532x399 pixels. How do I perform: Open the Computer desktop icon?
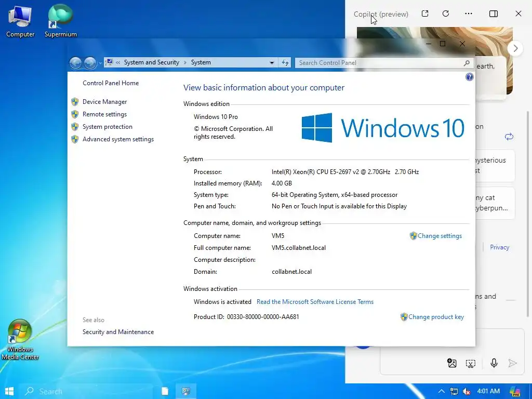coord(20,21)
